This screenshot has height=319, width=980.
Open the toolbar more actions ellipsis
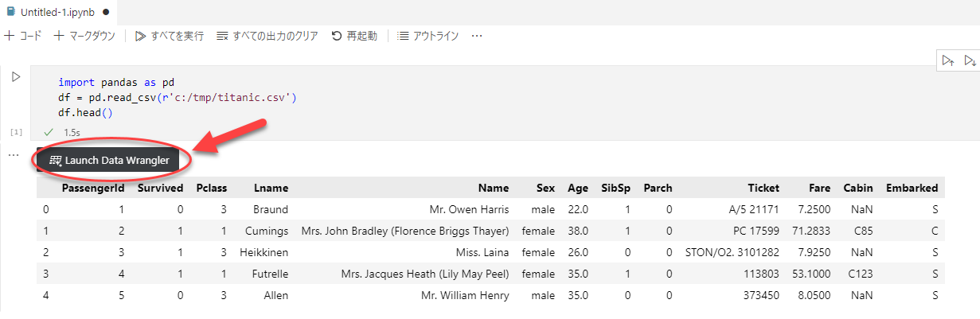[477, 36]
